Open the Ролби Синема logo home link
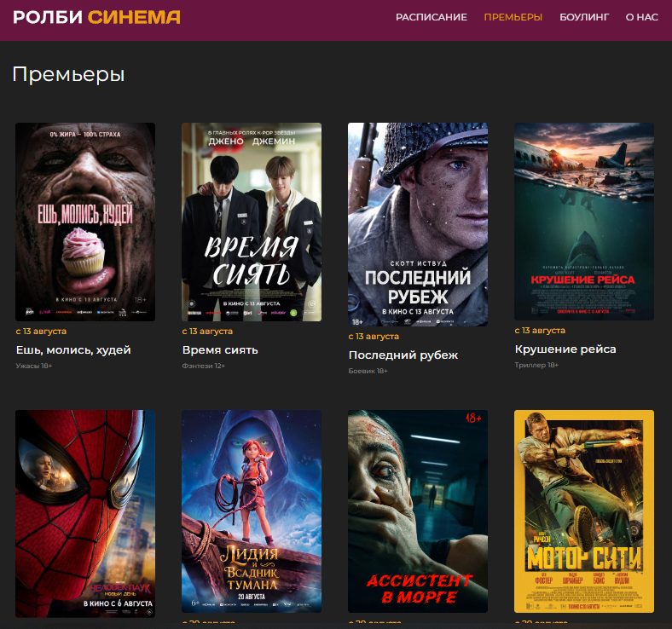Viewport: 672px width, 629px height. [x=96, y=17]
